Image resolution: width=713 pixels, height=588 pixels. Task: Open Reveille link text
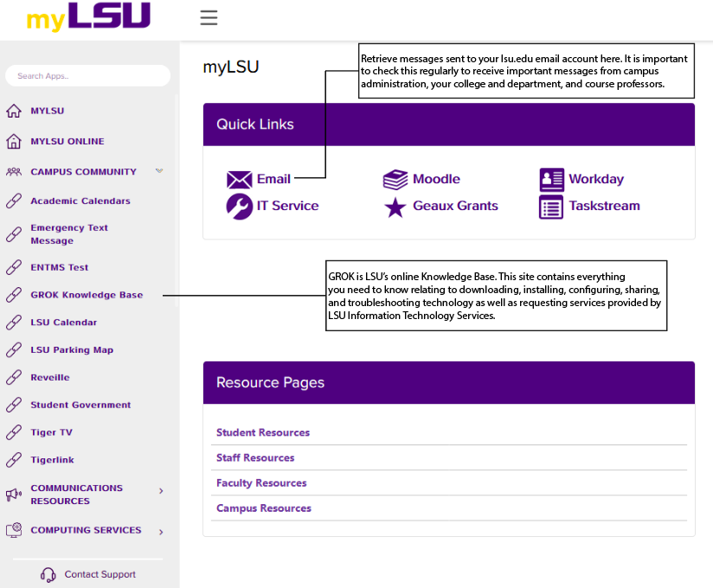click(x=50, y=377)
